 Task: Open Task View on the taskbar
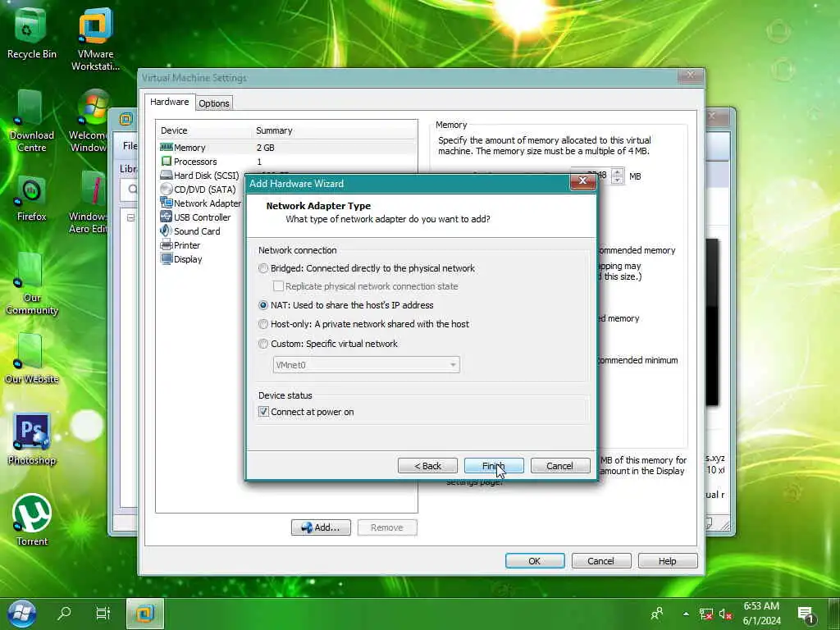(103, 613)
